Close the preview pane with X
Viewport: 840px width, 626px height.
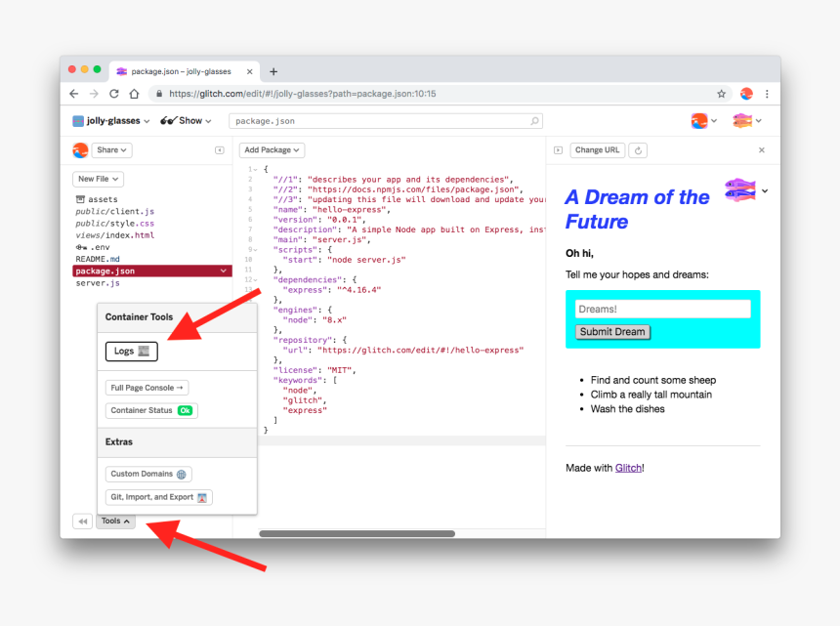click(x=762, y=150)
